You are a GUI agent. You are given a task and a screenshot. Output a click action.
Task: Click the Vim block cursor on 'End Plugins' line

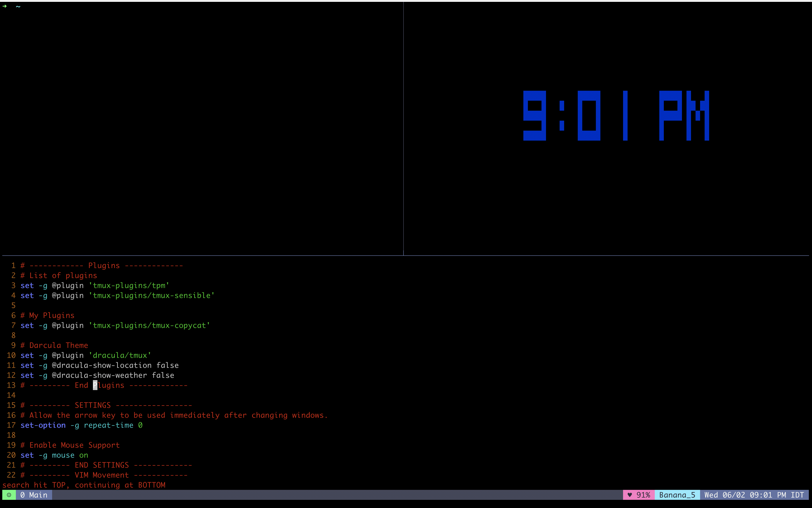95,385
